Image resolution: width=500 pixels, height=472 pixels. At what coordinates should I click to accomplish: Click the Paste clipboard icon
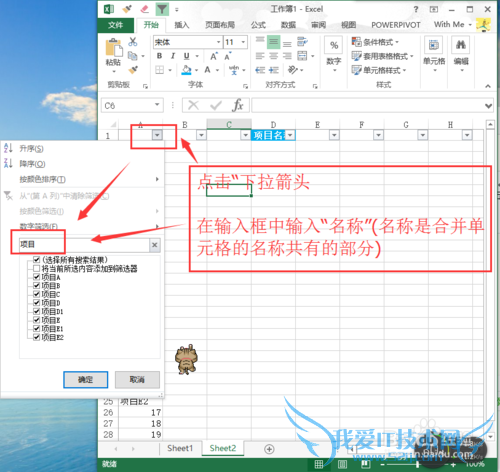click(114, 48)
